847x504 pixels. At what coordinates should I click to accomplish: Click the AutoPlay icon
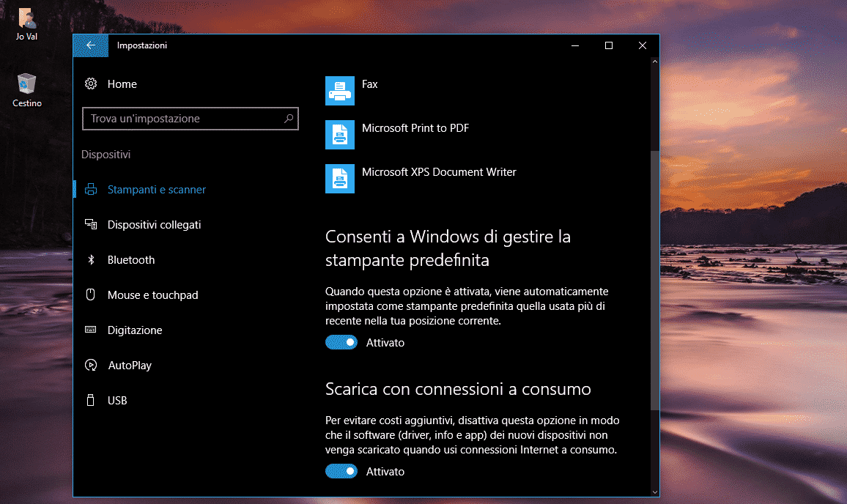[x=91, y=365]
